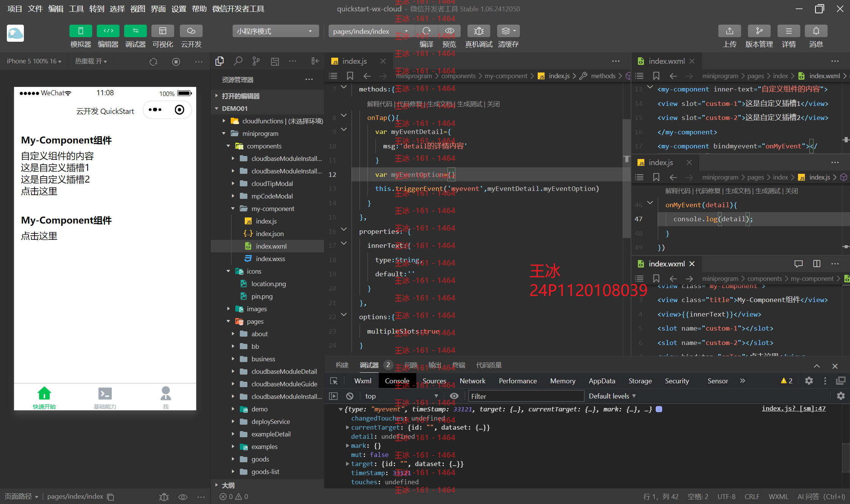Refresh the simulator

point(153,61)
